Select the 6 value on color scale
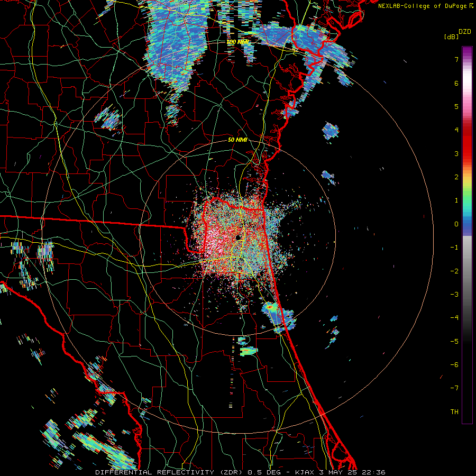 (456, 83)
